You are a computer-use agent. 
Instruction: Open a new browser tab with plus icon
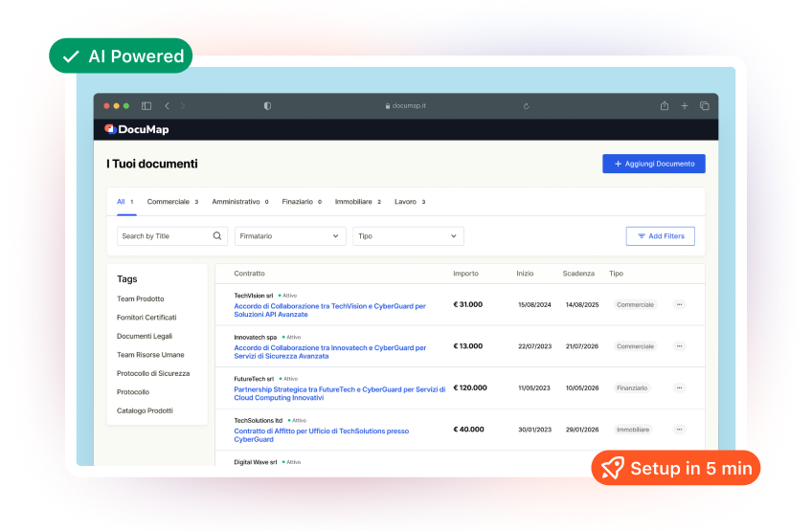pyautogui.click(x=685, y=106)
